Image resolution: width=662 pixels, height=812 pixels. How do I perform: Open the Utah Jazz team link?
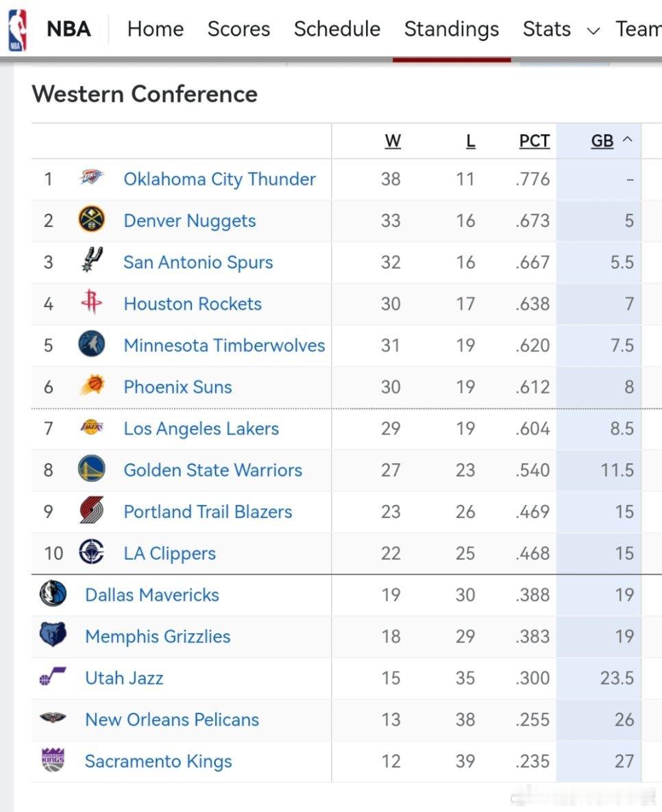124,678
